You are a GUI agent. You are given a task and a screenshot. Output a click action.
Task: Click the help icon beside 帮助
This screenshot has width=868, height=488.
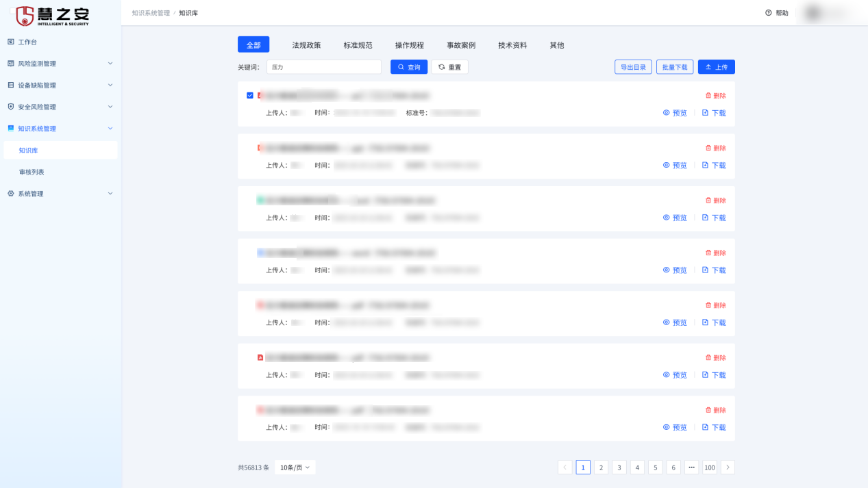[768, 13]
